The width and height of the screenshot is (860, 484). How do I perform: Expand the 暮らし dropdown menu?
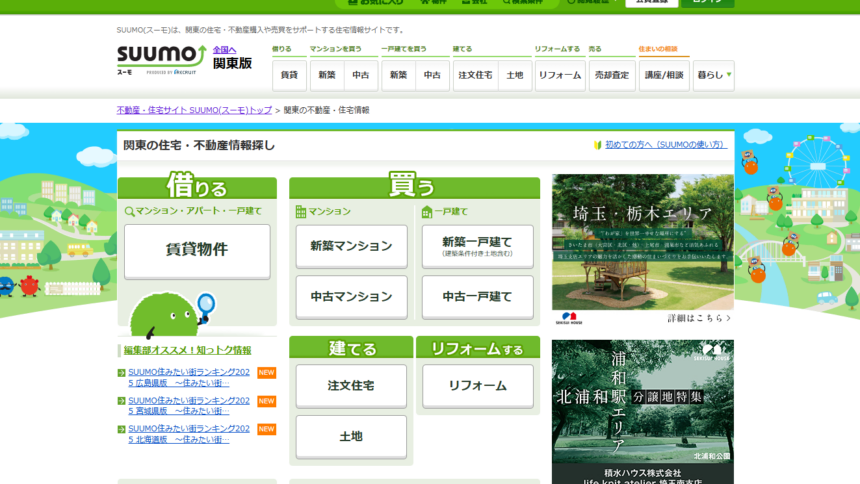(x=713, y=75)
